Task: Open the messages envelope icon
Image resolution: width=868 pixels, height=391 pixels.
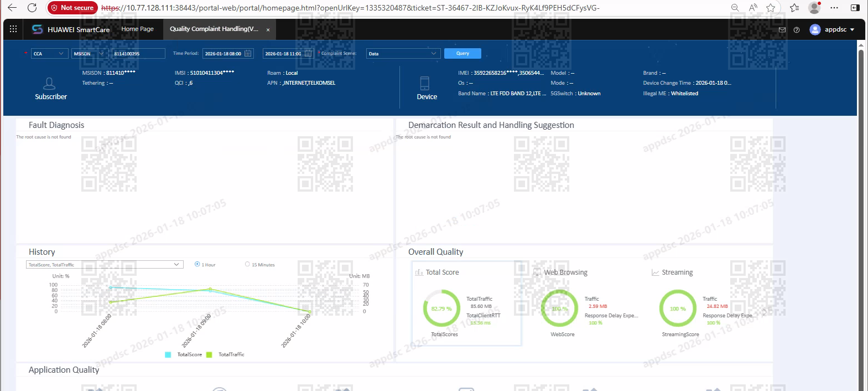Action: coord(782,30)
